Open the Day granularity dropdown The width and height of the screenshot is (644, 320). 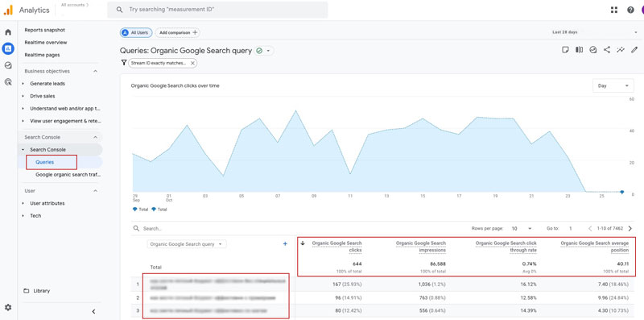coord(613,86)
